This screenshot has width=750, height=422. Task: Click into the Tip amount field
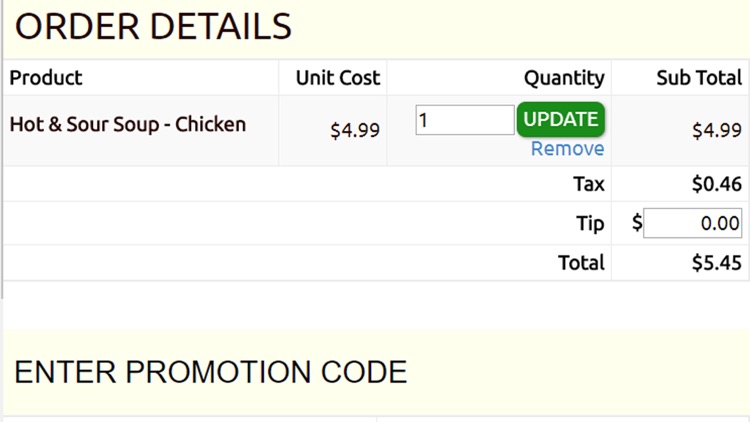click(692, 224)
